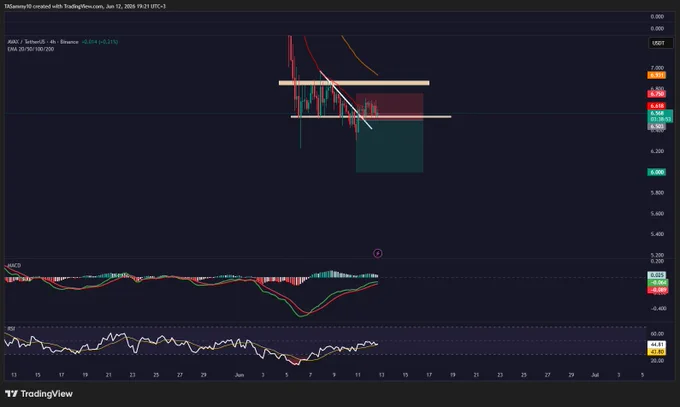Image resolution: width=680 pixels, height=407 pixels.
Task: Click the 60.00 level on RSI axis
Action: (x=657, y=334)
